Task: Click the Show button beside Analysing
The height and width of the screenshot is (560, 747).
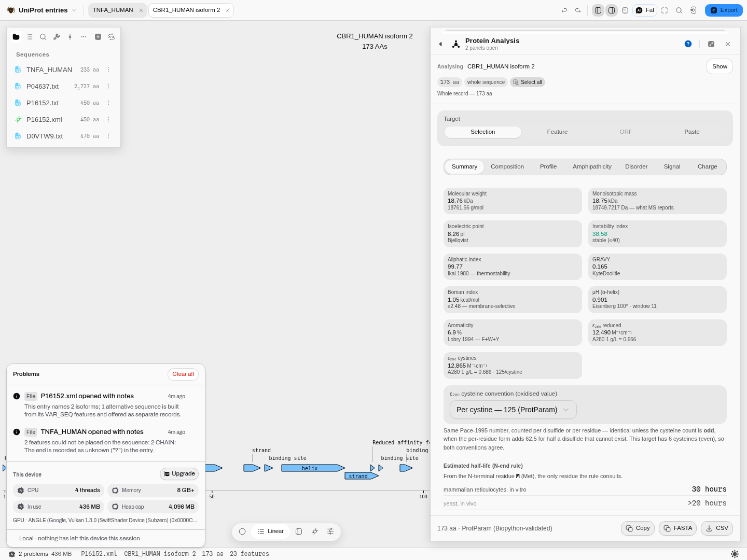Action: click(720, 66)
